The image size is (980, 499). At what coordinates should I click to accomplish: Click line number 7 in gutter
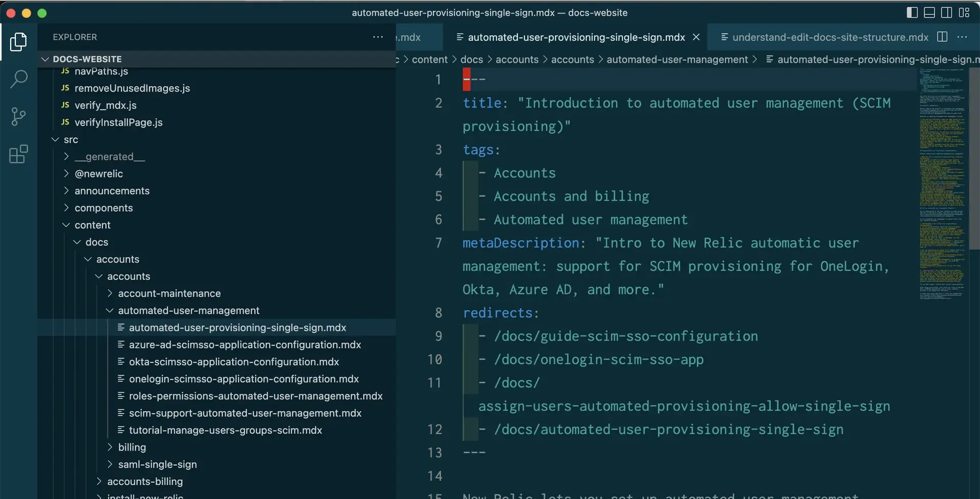click(x=438, y=243)
